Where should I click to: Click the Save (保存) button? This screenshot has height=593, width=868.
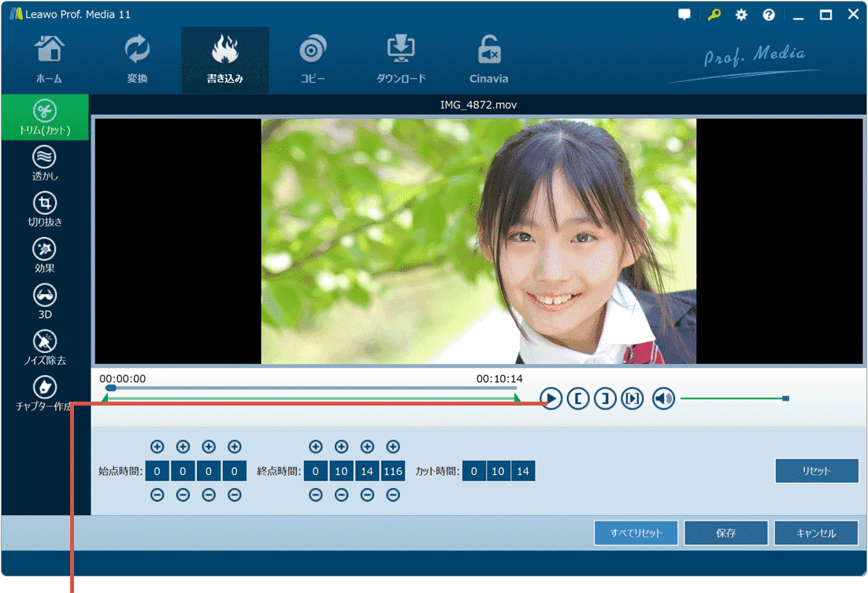(725, 533)
